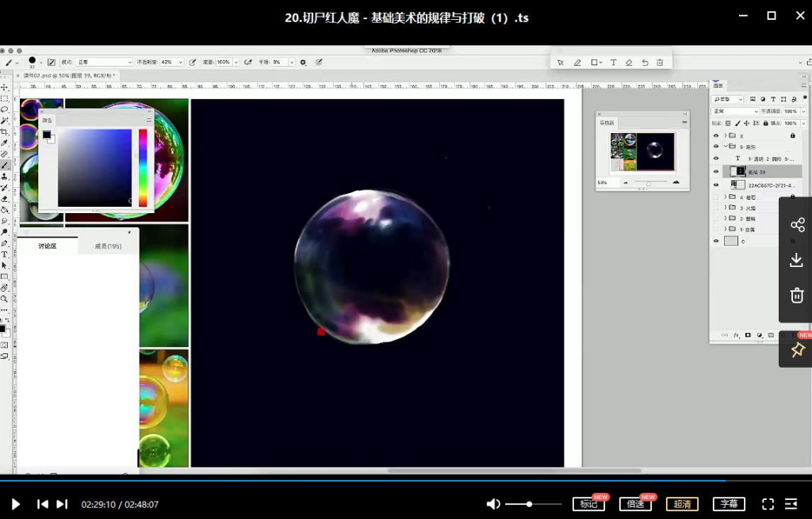This screenshot has height=519, width=812.
Task: Click the rainbow hue slider in color panel
Action: 143,166
